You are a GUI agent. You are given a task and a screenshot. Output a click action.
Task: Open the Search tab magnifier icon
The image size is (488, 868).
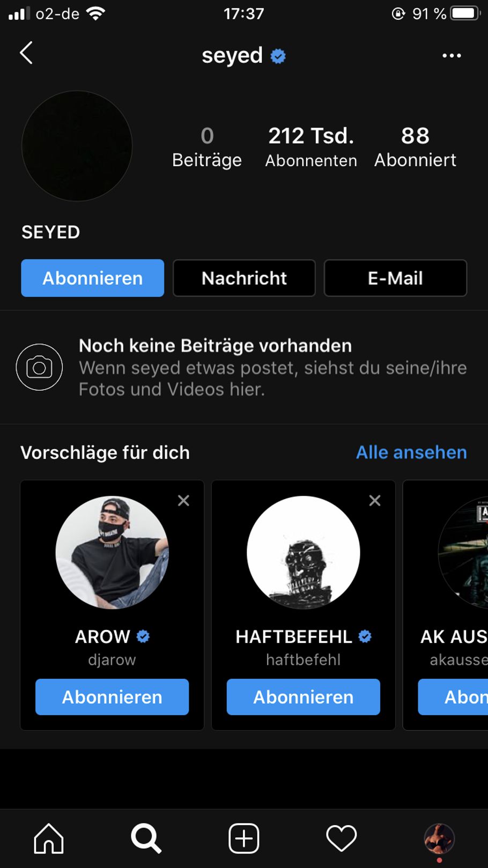tap(146, 838)
